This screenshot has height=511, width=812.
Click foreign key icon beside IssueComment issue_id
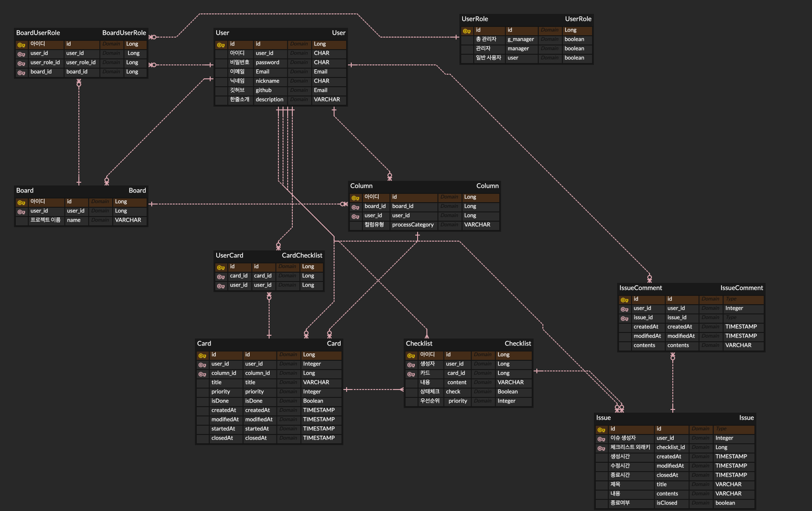[x=625, y=319]
